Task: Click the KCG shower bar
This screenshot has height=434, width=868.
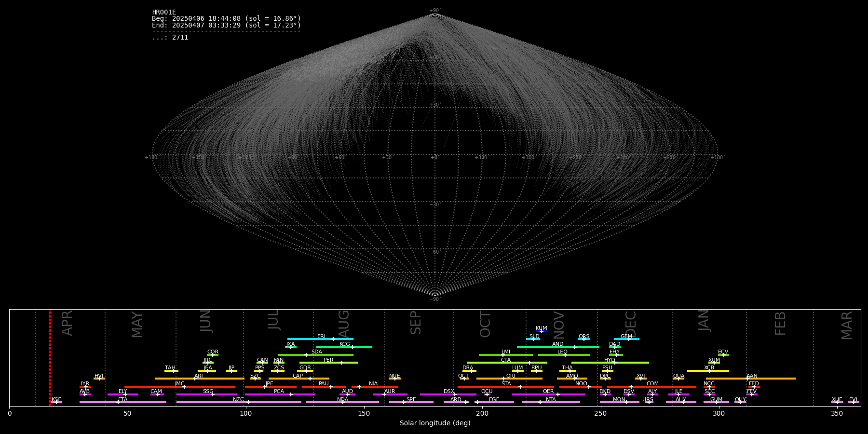Action: pos(344,347)
